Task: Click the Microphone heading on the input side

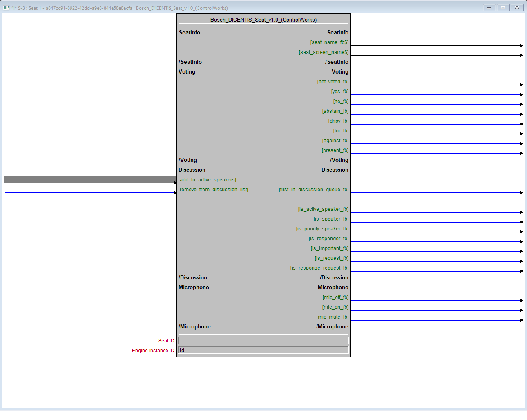Action: [194, 288]
